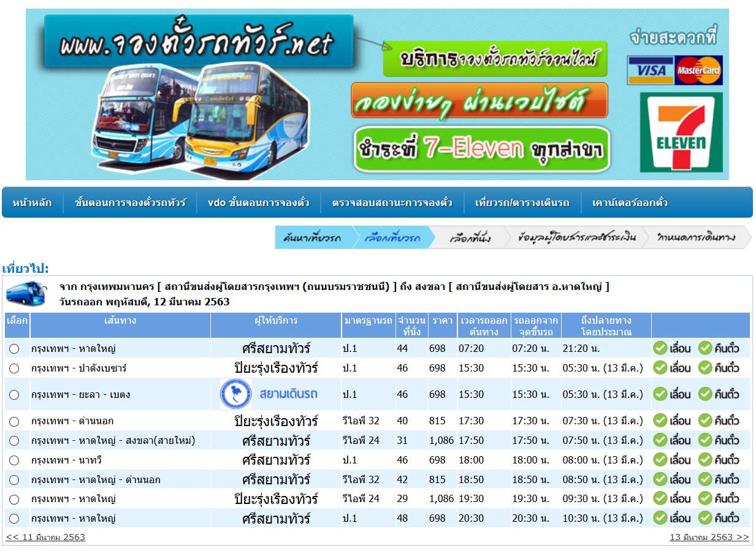Open vdo ขั้นตอนการจองตั๋ว menu item
This screenshot has width=756, height=553.
pyautogui.click(x=259, y=202)
